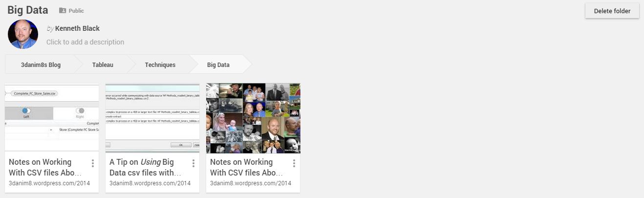Open first Notes on Working With CSV files title

(x=45, y=167)
